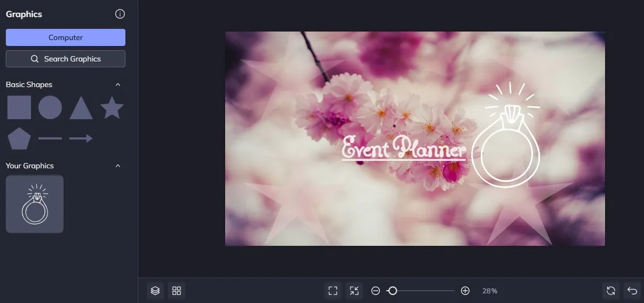This screenshot has height=303, width=644.
Task: Click the zoom slider handle
Action: coord(393,291)
